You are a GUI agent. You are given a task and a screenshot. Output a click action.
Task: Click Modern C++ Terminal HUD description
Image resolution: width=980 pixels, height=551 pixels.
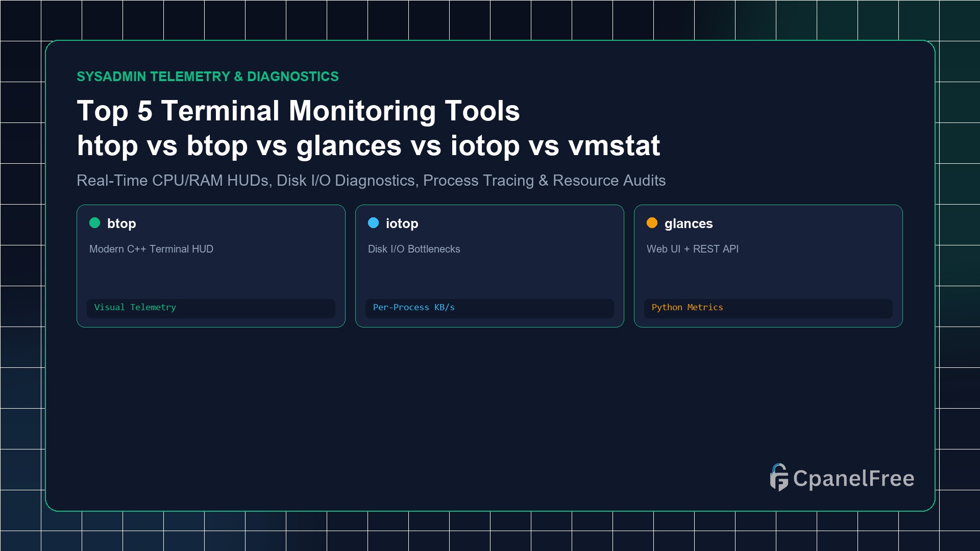[x=151, y=249]
